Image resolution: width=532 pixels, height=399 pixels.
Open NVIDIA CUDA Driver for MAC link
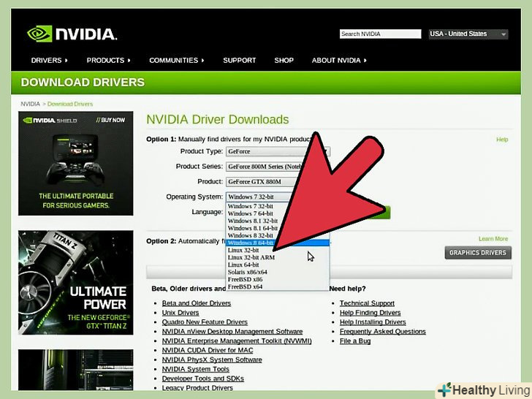tap(208, 350)
